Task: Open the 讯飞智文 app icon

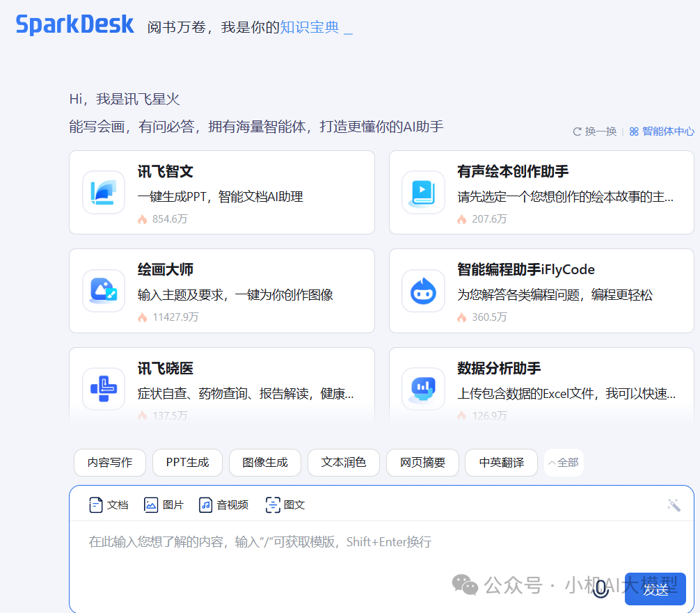Action: (x=104, y=193)
